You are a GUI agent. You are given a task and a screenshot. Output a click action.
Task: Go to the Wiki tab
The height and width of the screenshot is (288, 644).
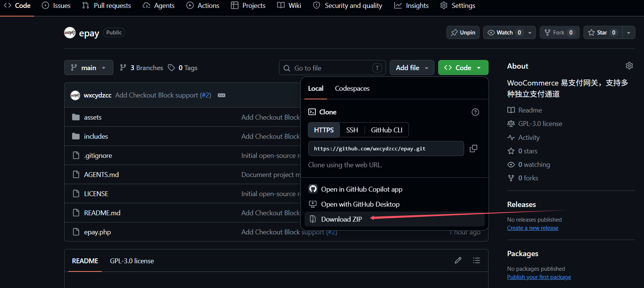pyautogui.click(x=289, y=6)
